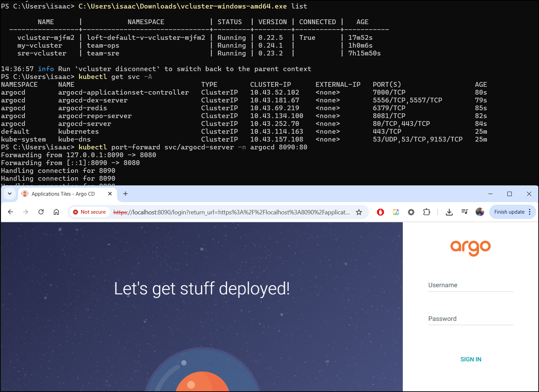539x392 pixels.
Task: Click 'vcluster-mjfm2' name in vcluster list
Action: click(46, 38)
